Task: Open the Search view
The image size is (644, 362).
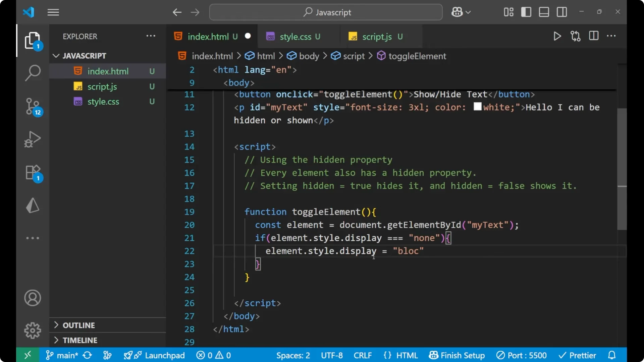Action: tap(33, 73)
